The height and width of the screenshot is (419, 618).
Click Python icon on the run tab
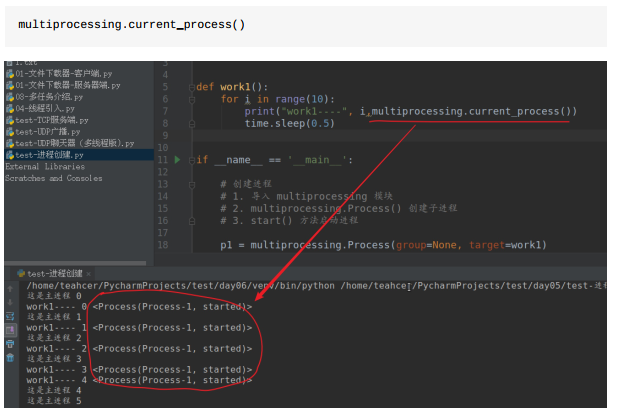21,273
